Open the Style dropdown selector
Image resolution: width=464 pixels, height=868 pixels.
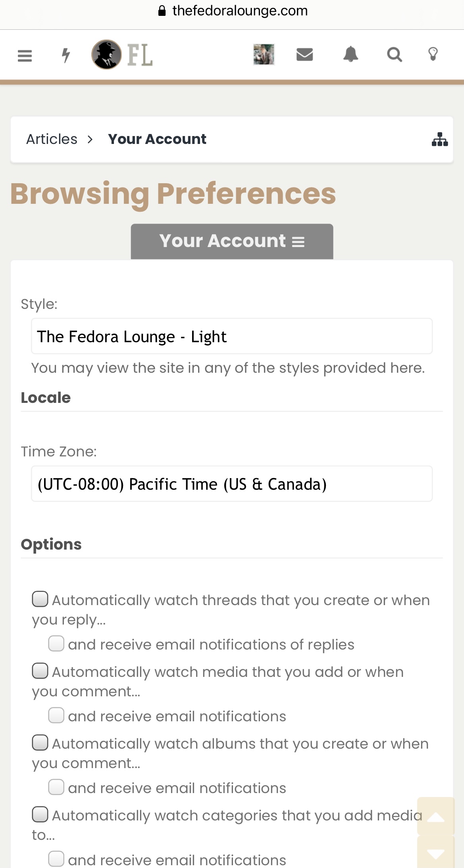[x=232, y=336]
